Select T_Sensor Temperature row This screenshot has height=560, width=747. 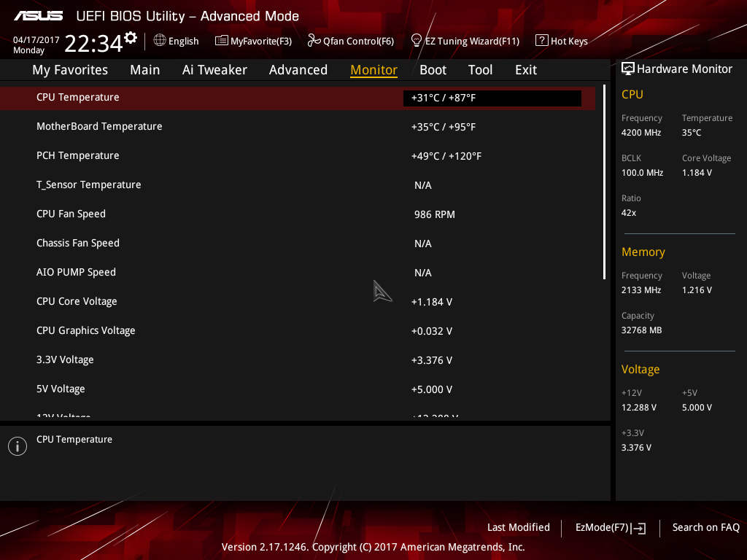click(x=298, y=184)
